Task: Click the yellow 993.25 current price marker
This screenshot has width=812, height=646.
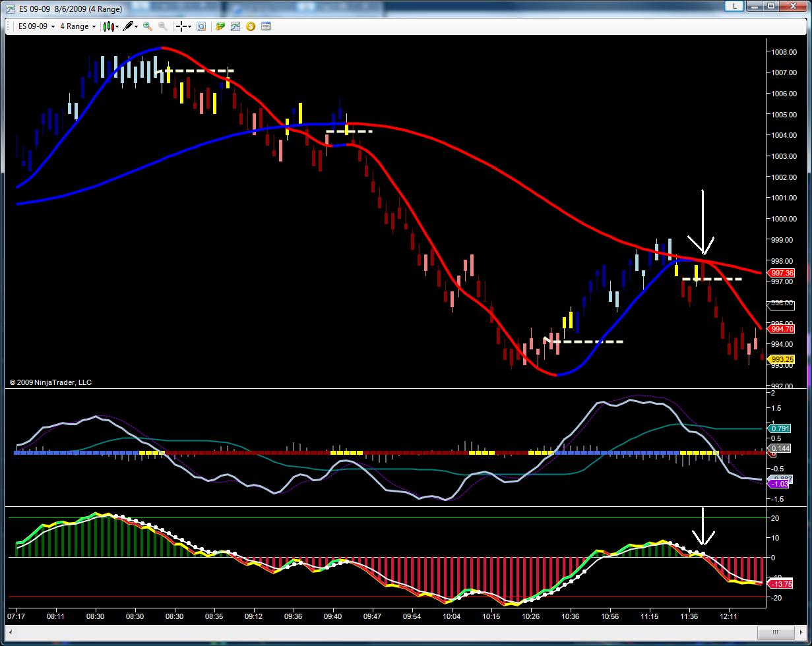Action: pyautogui.click(x=782, y=359)
